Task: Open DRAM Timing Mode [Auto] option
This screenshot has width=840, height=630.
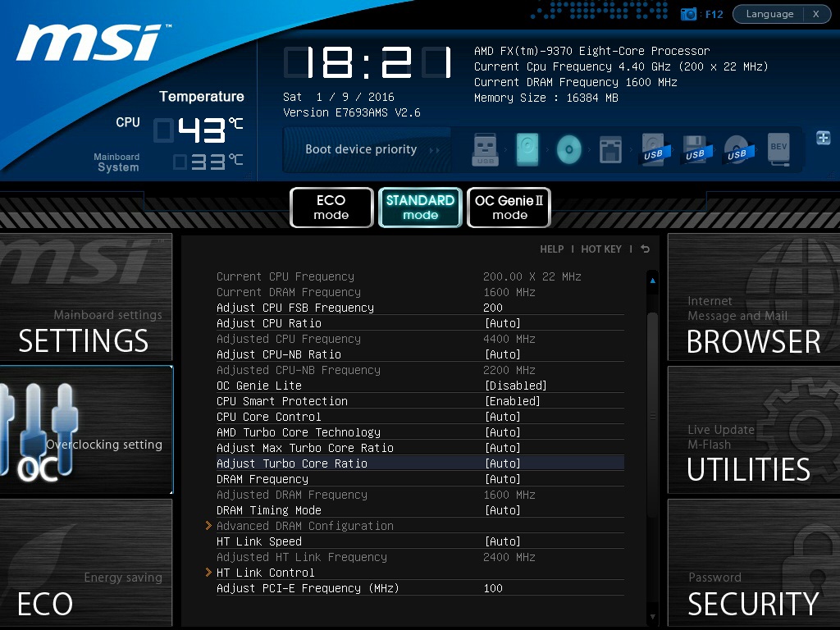Action: click(x=503, y=510)
